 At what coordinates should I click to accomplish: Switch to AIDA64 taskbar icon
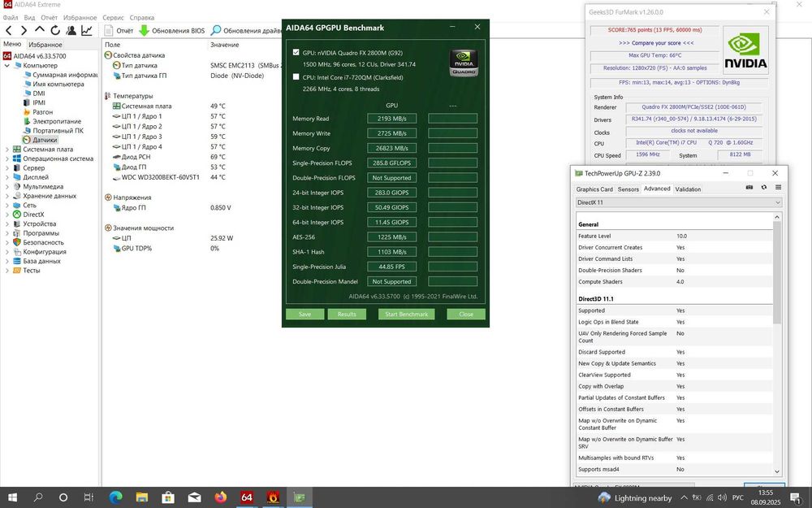point(247,497)
